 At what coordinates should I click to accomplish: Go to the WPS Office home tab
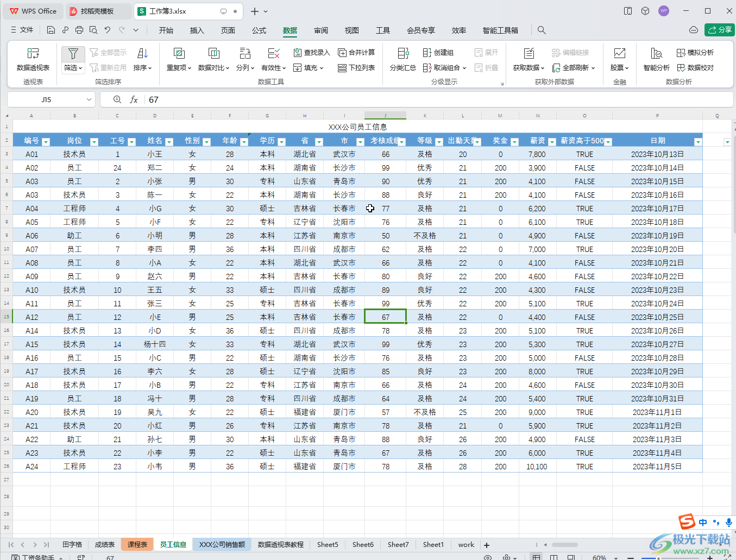point(33,11)
